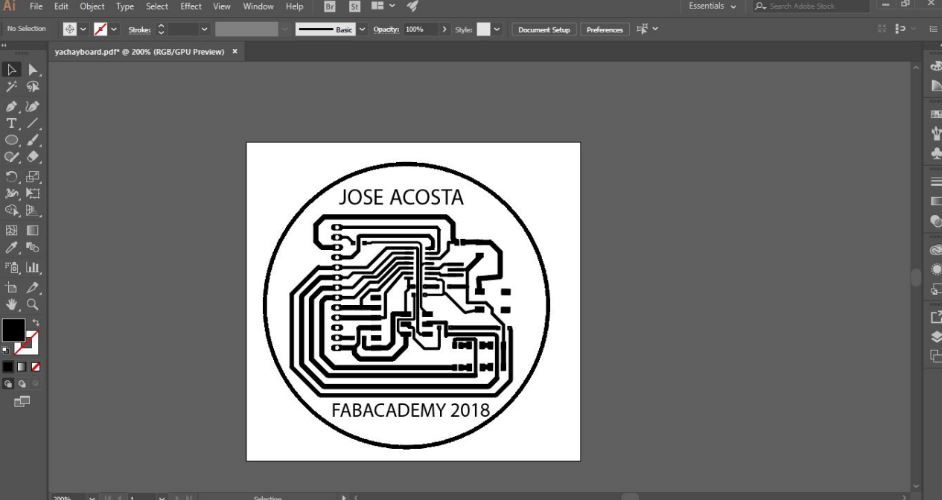
Task: Swap fill and stroke colors arrow
Action: point(35,323)
